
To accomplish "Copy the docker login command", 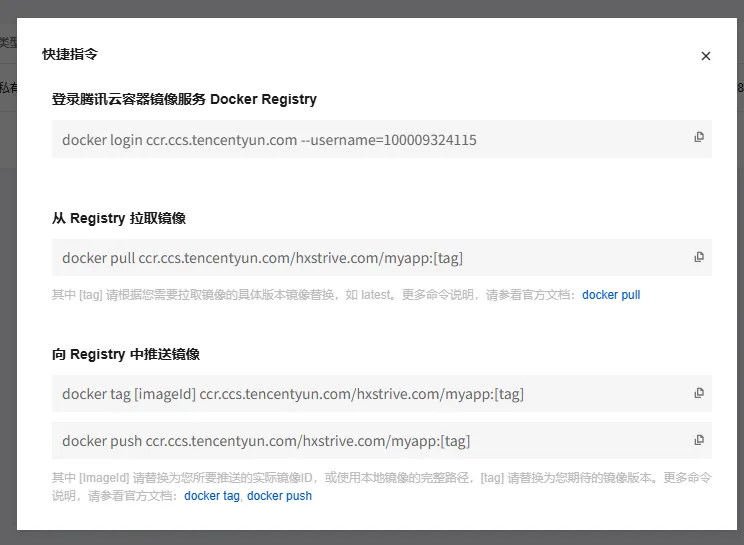I will click(x=699, y=137).
